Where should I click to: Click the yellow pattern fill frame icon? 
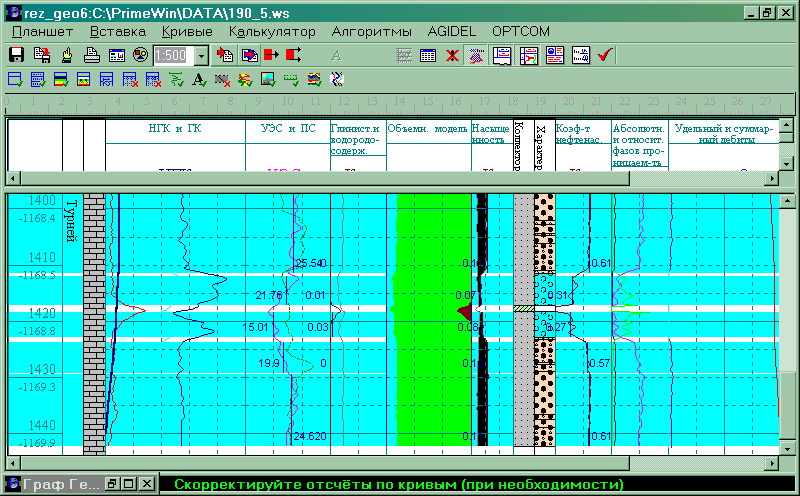click(83, 80)
